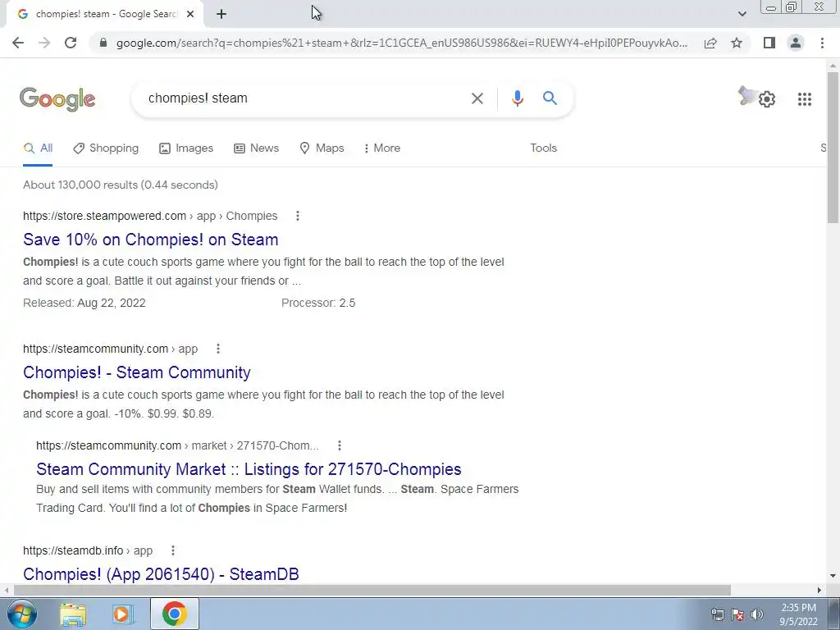Open options for steamcommunity.com app result
This screenshot has width=840, height=630.
coord(218,349)
